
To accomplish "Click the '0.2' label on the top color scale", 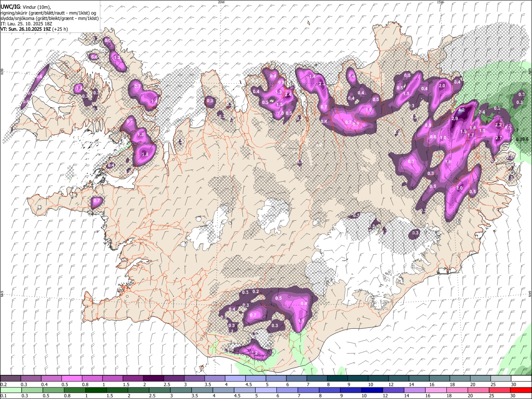I will click(x=3, y=384).
